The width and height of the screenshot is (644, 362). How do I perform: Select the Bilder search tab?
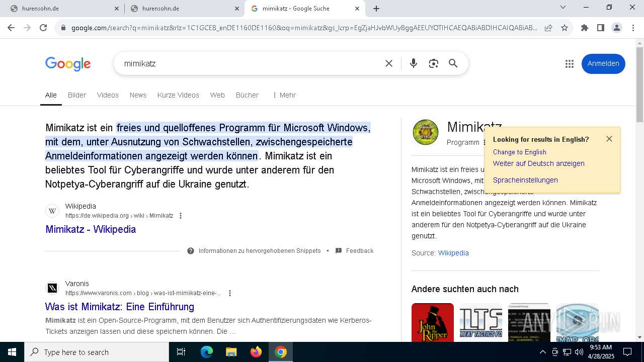point(77,95)
